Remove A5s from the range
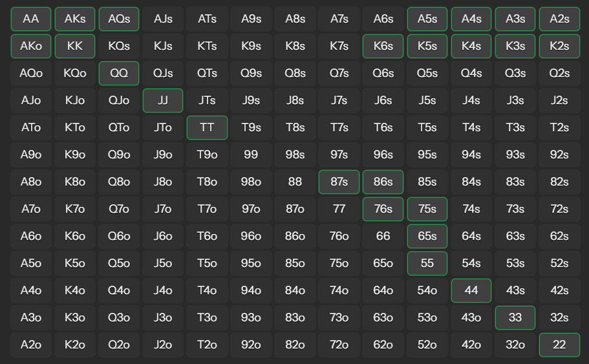The image size is (589, 364). [x=427, y=19]
